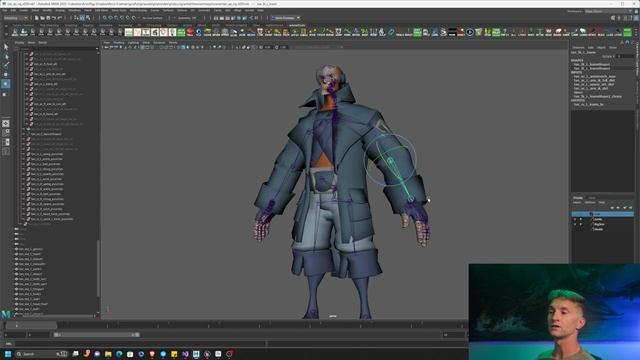This screenshot has height=360, width=640.
Task: Pick the Paint Selection tool
Action: click(x=6, y=65)
